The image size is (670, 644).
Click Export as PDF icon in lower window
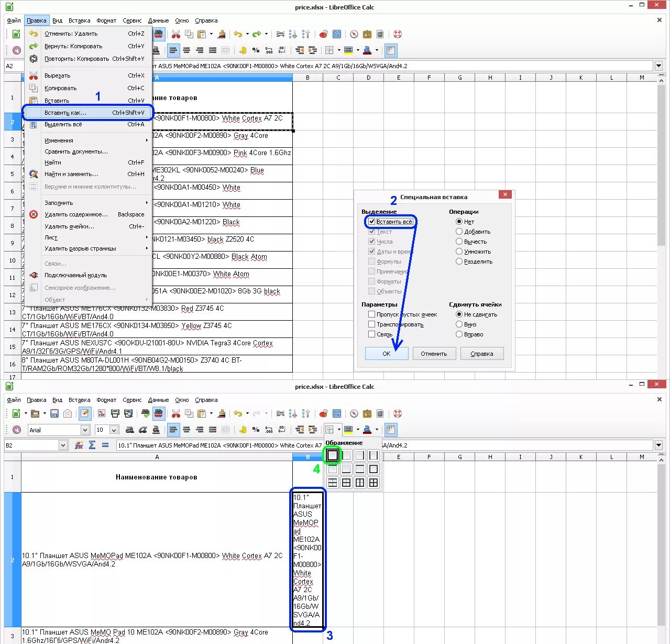coord(102,413)
